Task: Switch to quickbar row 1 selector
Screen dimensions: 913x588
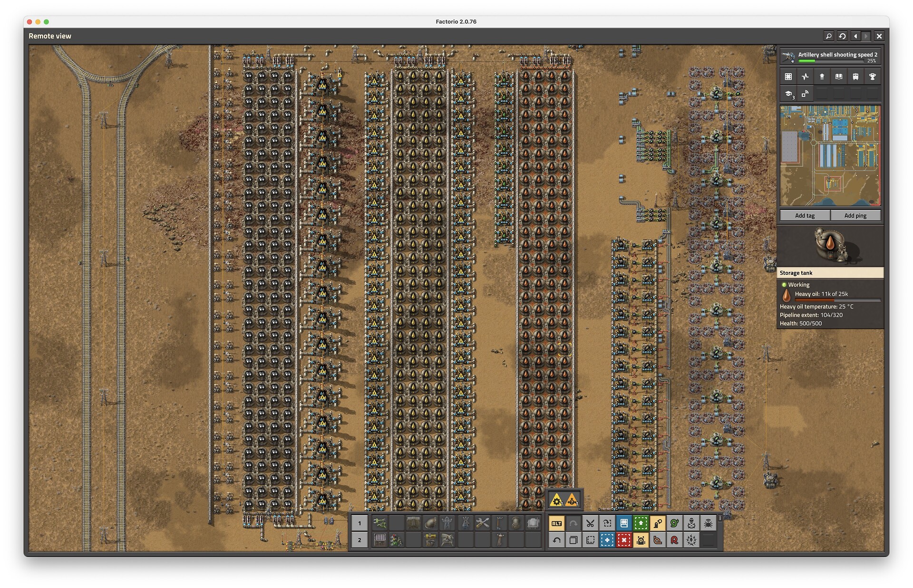Action: [359, 523]
